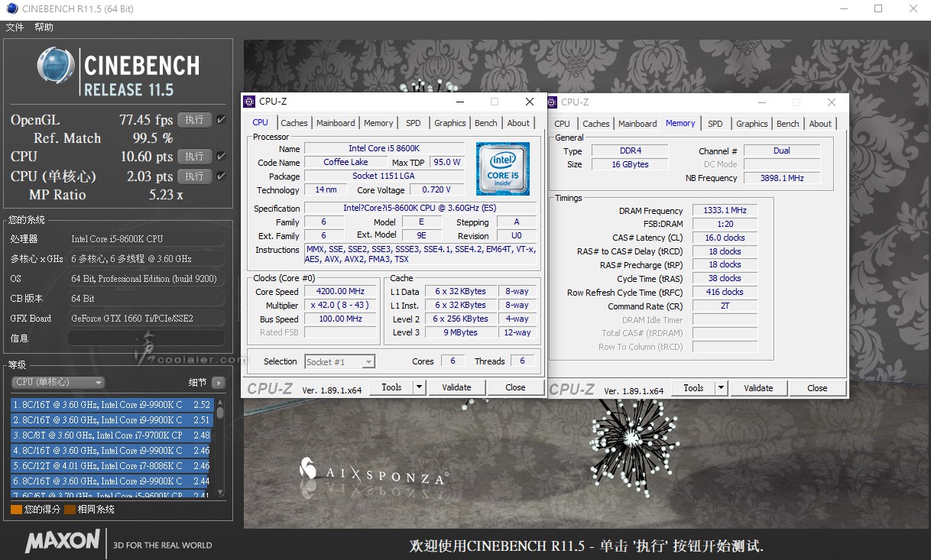Minimize the CPU-Z window showing the CPU tab

tap(459, 102)
